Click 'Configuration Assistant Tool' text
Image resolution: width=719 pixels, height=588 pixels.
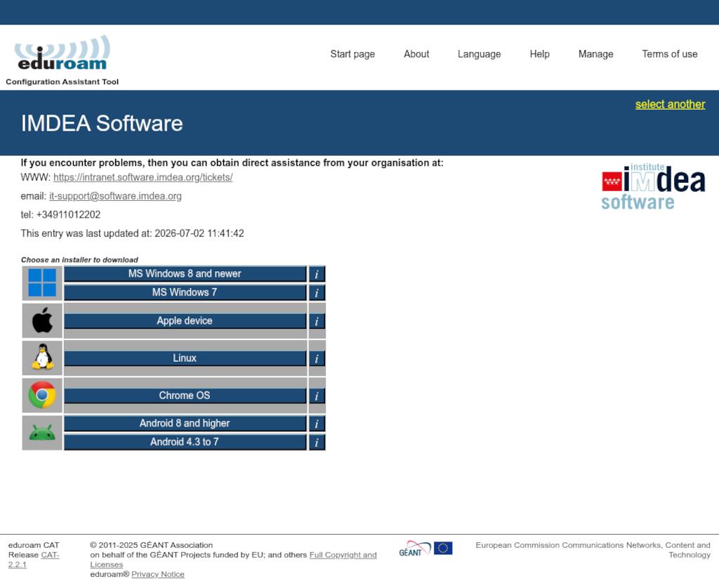62,81
